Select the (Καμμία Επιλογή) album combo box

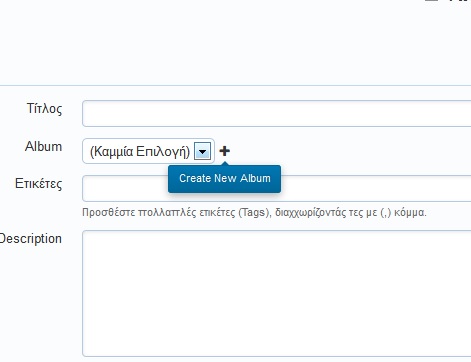[x=148, y=151]
